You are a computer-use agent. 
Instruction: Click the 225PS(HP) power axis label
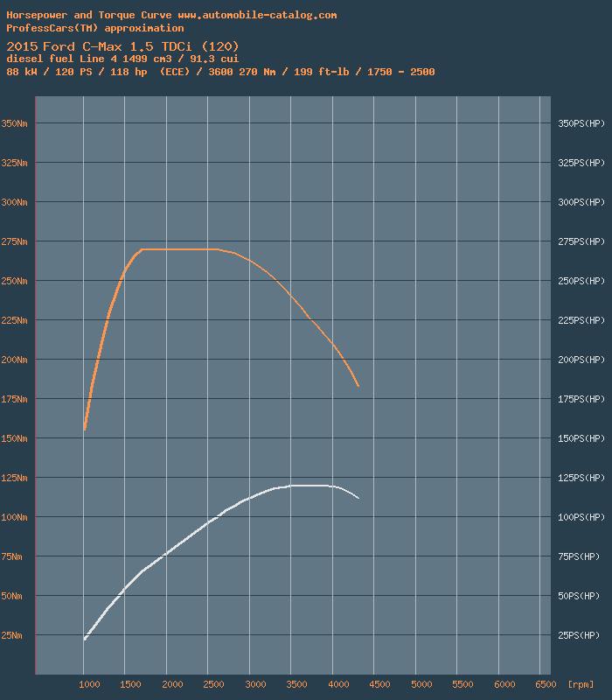pos(581,320)
